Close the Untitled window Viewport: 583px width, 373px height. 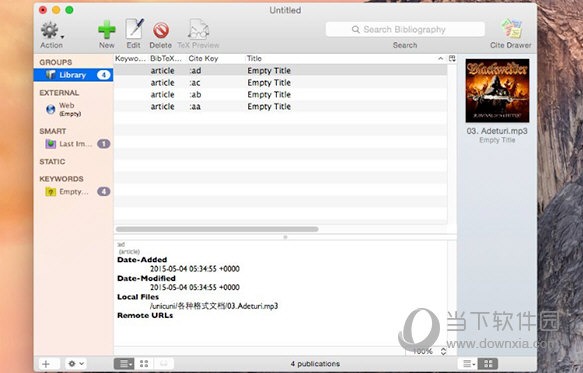(x=43, y=10)
